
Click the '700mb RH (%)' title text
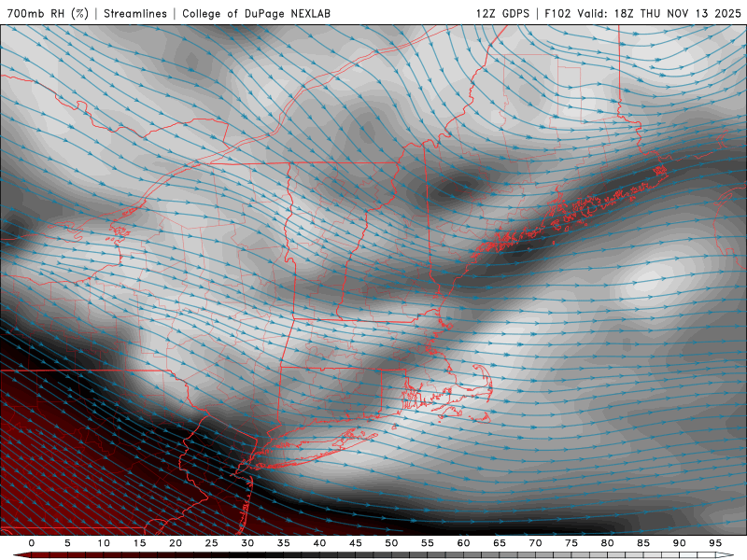pos(48,13)
